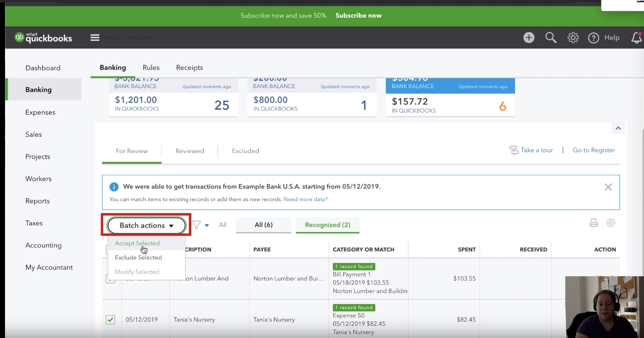The image size is (644, 338).
Task: Open the Go to Register link
Action: (594, 150)
